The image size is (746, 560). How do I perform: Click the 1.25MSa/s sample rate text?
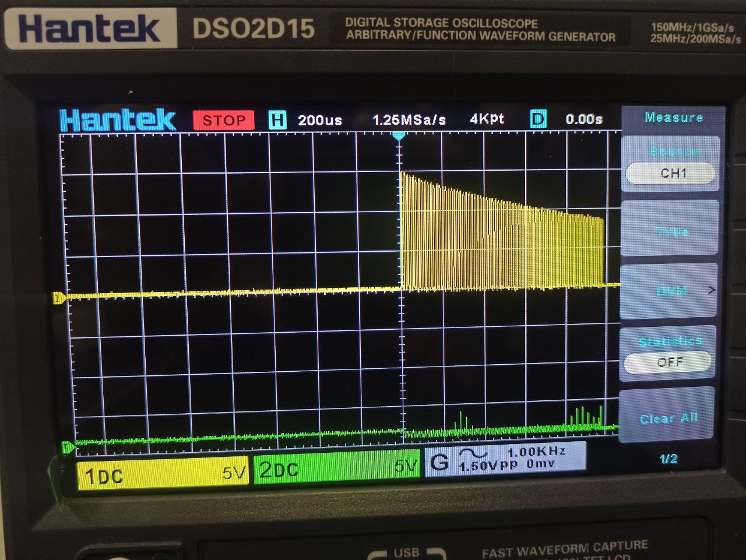(x=409, y=119)
